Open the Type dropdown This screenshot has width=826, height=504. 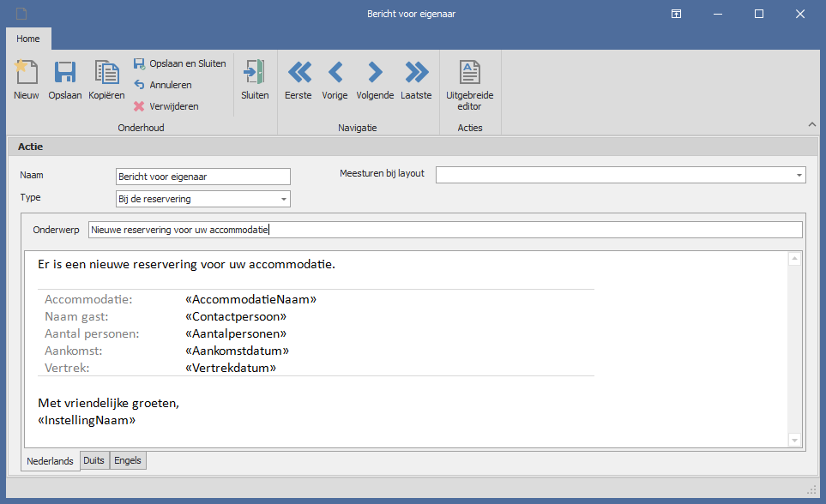283,199
